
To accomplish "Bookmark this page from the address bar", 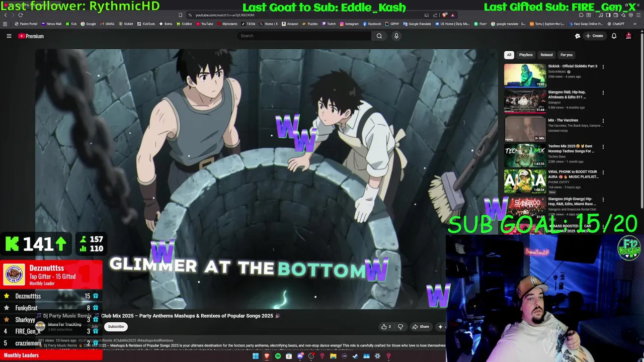I will (180, 15).
